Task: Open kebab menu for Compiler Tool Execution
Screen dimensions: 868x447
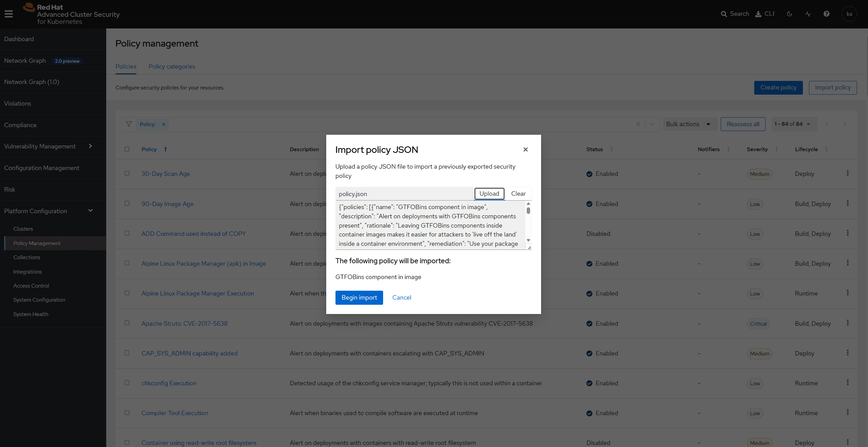Action: (848, 412)
